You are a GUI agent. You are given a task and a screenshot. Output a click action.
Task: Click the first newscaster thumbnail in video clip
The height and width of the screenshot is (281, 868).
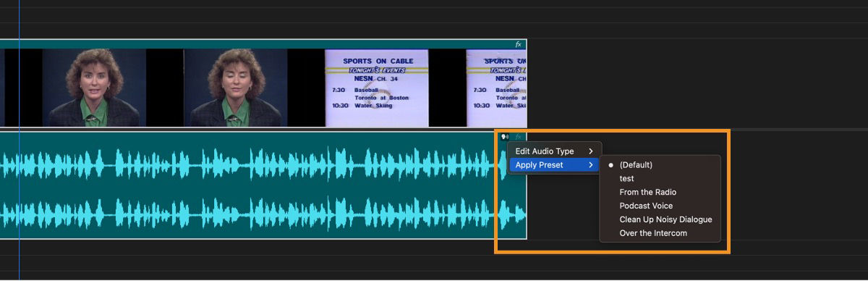coord(94,88)
